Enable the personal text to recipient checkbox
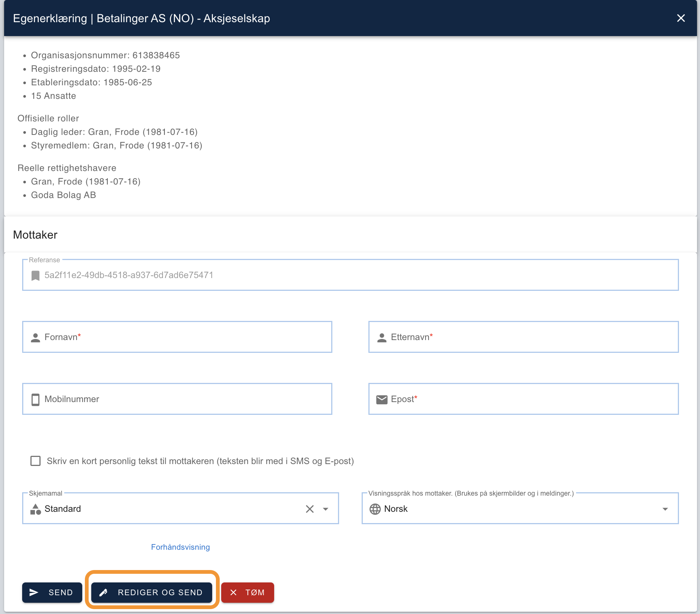This screenshot has height=614, width=700. point(35,461)
